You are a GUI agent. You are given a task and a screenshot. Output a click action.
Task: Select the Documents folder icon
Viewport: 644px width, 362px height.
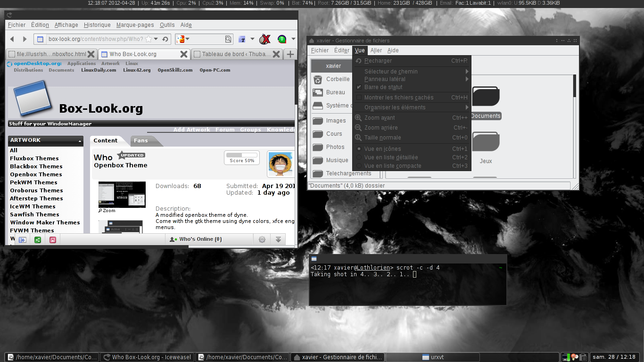point(486,96)
